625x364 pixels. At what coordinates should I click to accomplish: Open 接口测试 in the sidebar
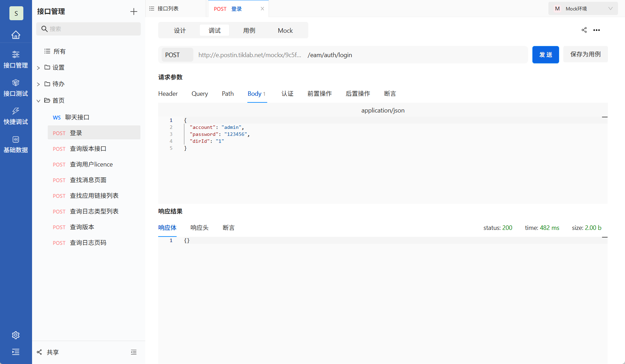pos(16,88)
